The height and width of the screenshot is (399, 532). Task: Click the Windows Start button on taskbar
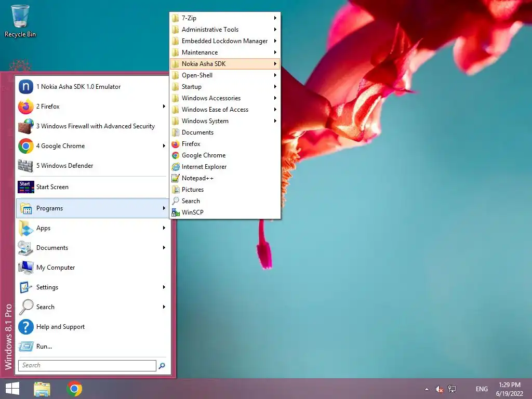coord(12,389)
